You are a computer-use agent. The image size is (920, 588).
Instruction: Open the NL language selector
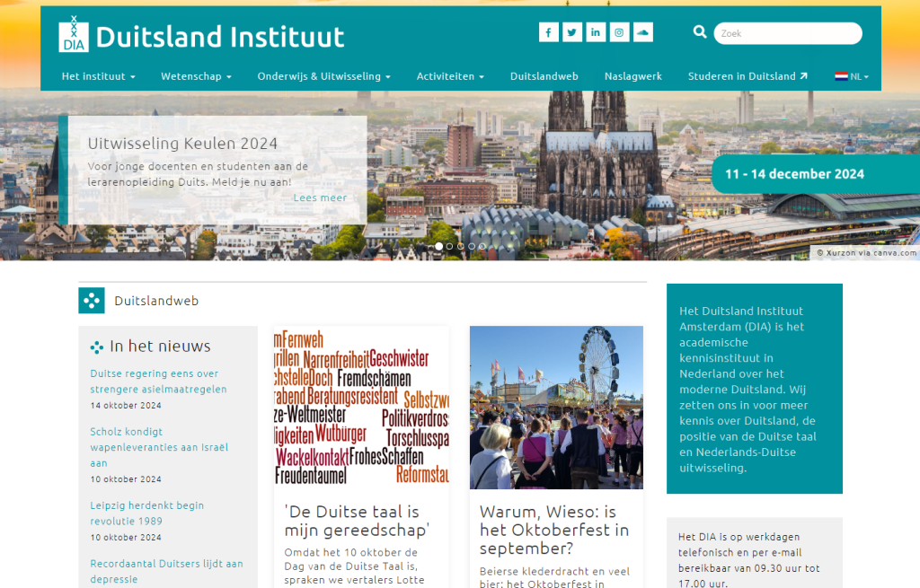tap(851, 76)
